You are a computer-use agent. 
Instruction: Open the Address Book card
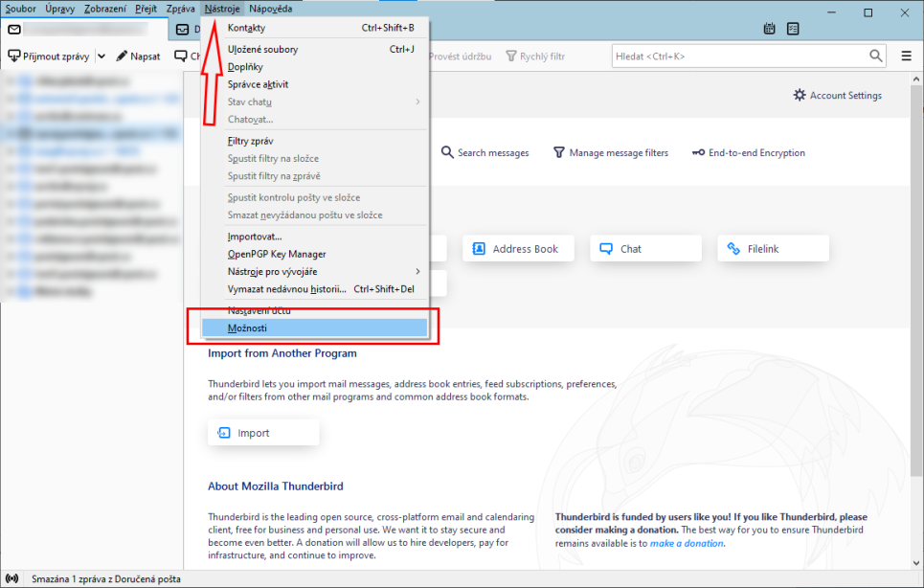518,249
